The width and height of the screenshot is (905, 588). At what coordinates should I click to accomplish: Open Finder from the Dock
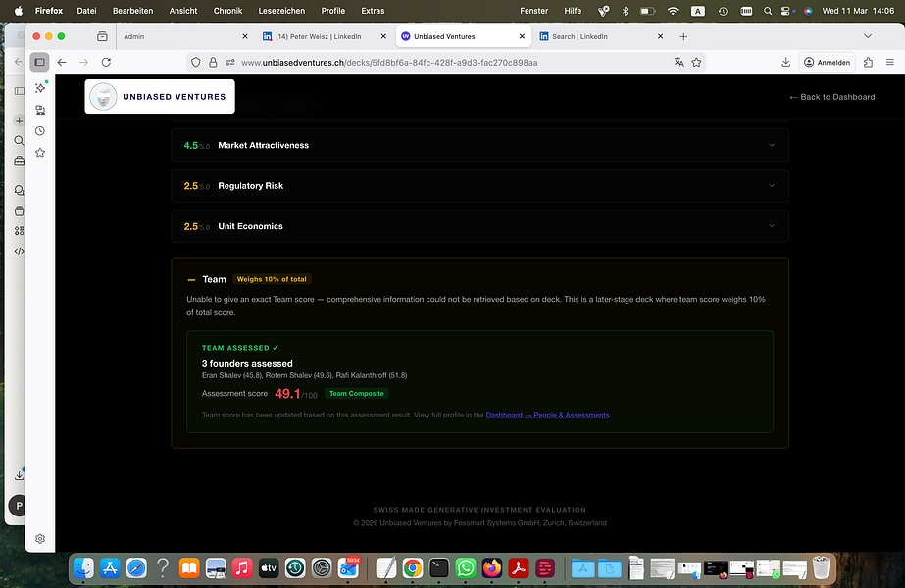83,568
